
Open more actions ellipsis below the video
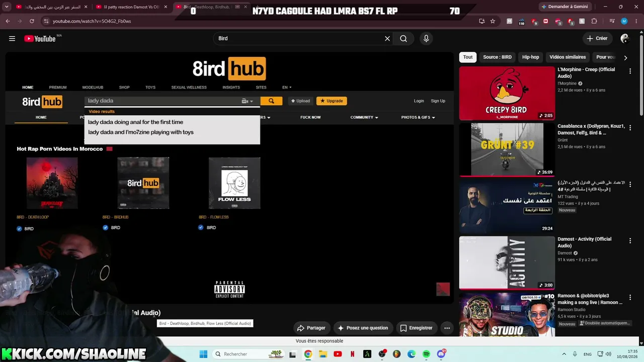(x=447, y=328)
